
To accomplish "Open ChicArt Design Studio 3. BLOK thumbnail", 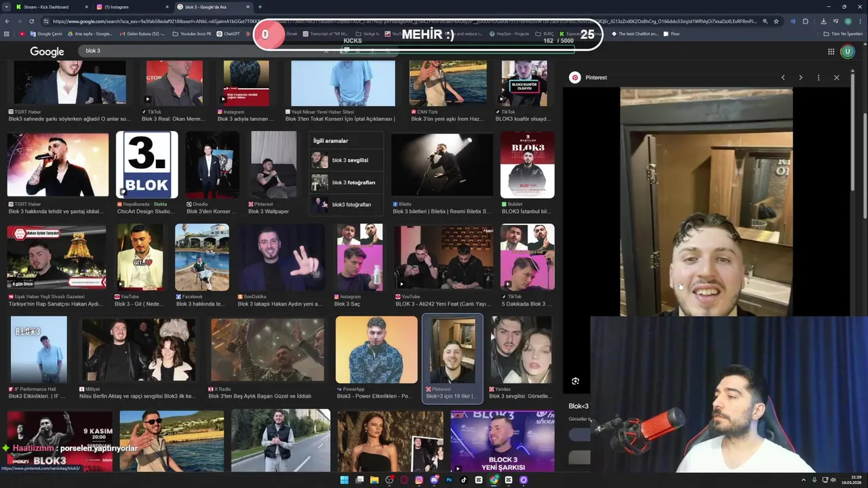I will [147, 165].
